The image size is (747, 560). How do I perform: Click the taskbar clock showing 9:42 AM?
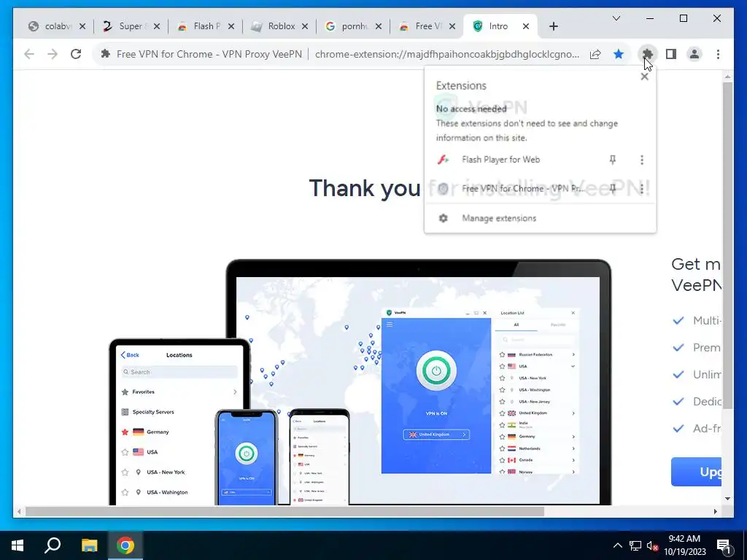click(684, 545)
